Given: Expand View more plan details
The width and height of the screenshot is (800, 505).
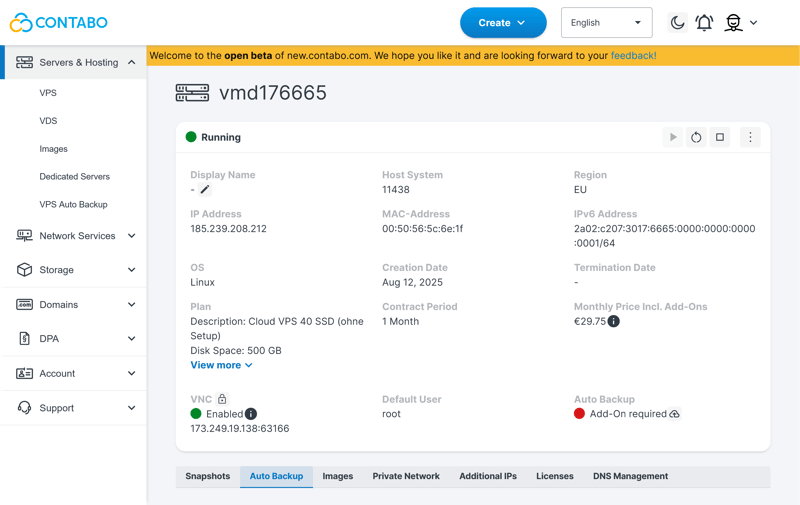Looking at the screenshot, I should (221, 365).
